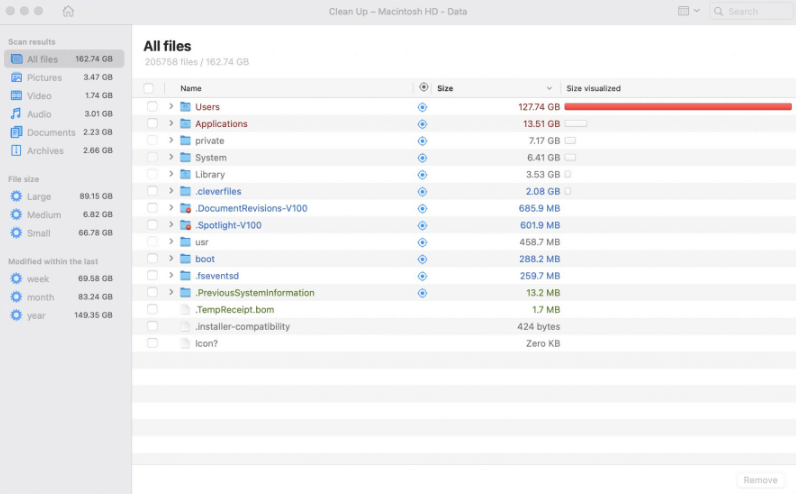
Task: Expand the Library folder tree
Action: [x=171, y=174]
